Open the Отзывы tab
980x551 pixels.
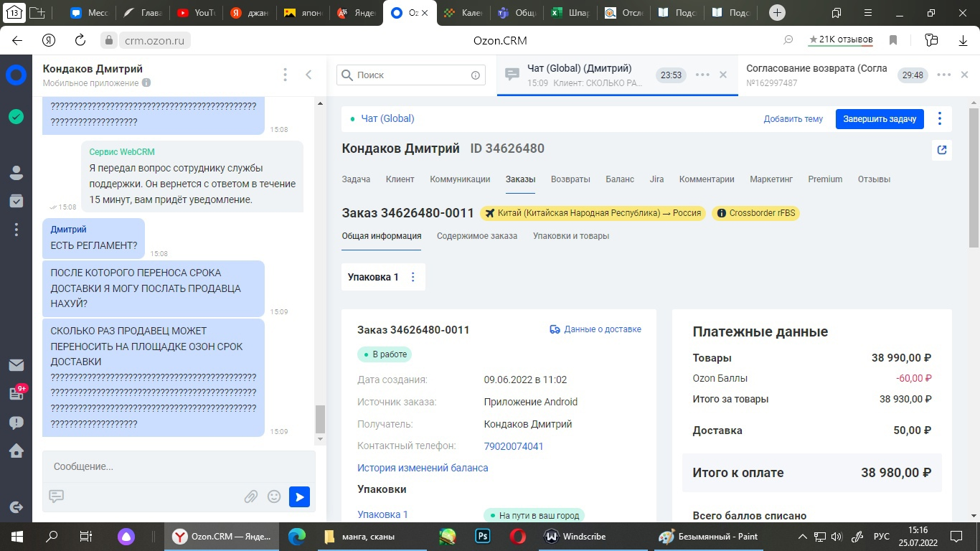(874, 179)
